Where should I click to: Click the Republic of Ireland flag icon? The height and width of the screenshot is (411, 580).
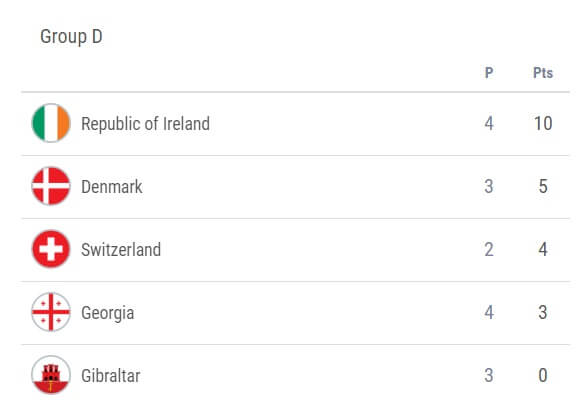pos(51,123)
